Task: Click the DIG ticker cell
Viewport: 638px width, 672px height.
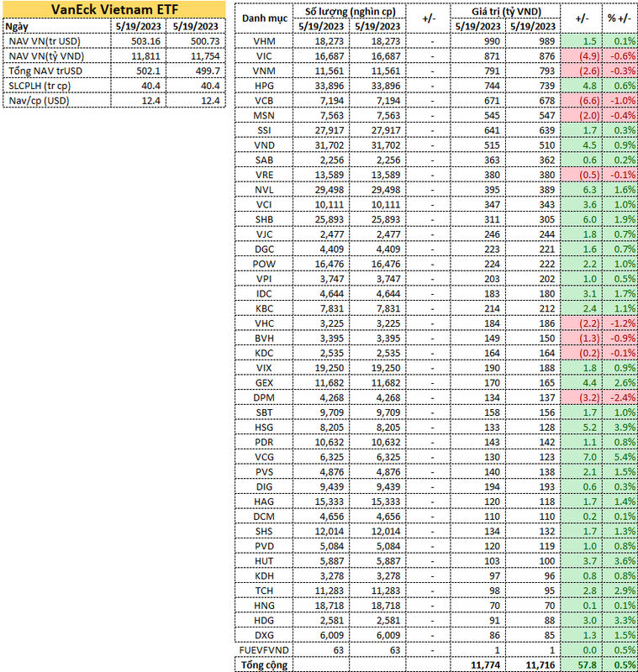Action: [264, 487]
